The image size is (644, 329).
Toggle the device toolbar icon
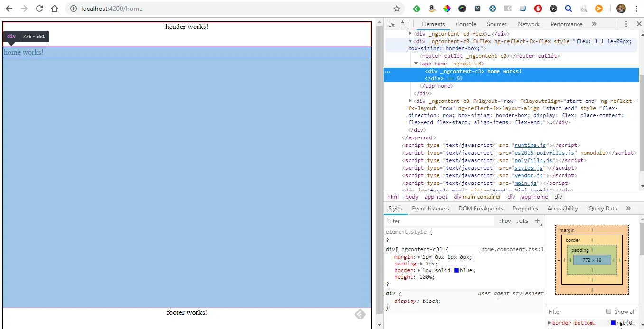(404, 24)
